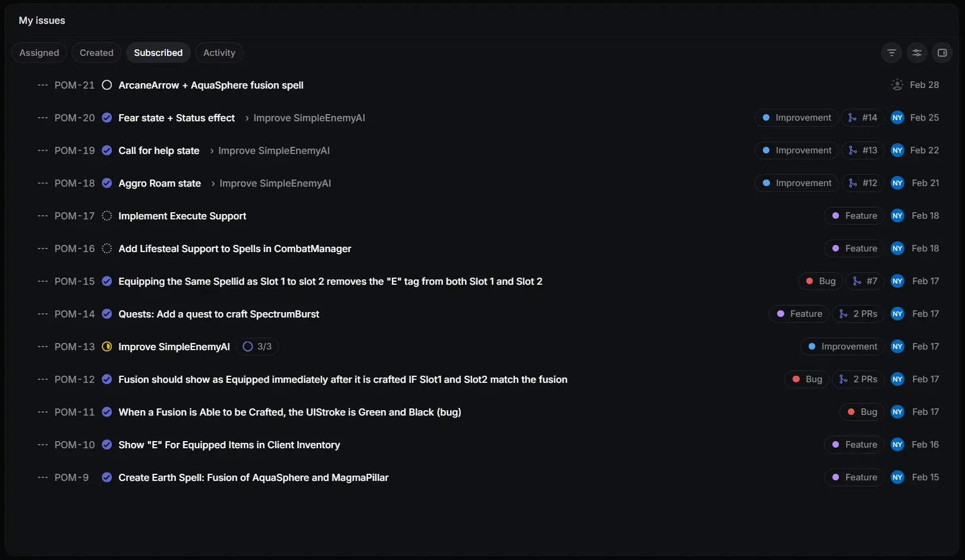965x560 pixels.
Task: Click the unassigned avatar icon on POM-21
Action: 897,85
